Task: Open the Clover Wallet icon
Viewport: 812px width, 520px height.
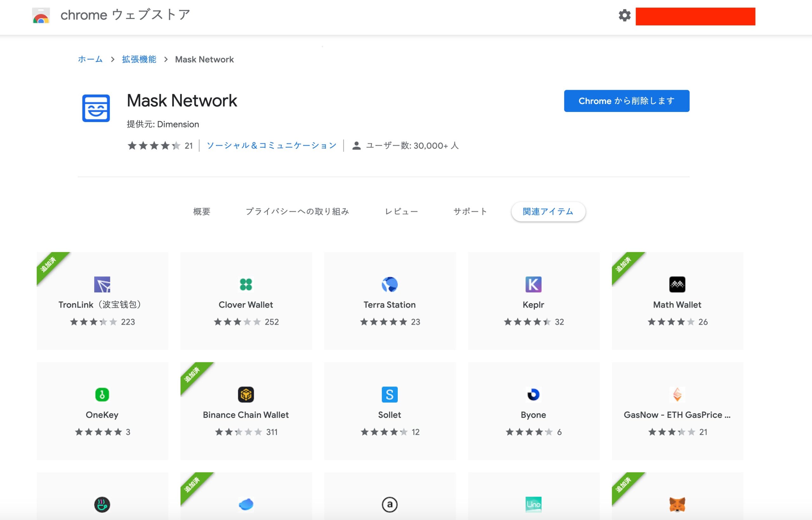Action: click(x=246, y=284)
